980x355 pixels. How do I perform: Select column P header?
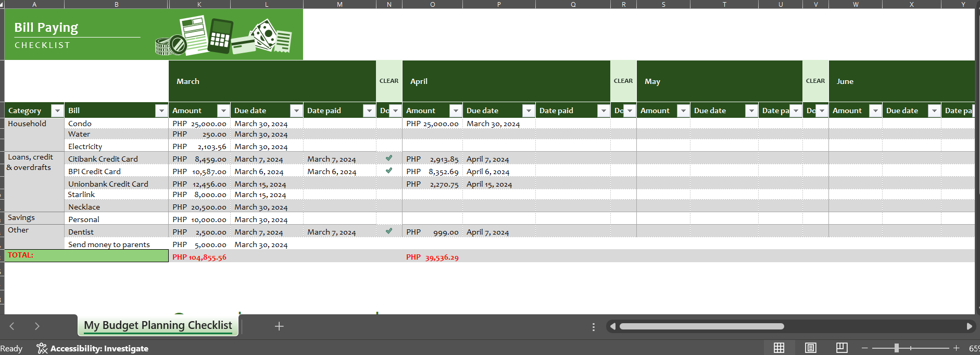(x=499, y=4)
